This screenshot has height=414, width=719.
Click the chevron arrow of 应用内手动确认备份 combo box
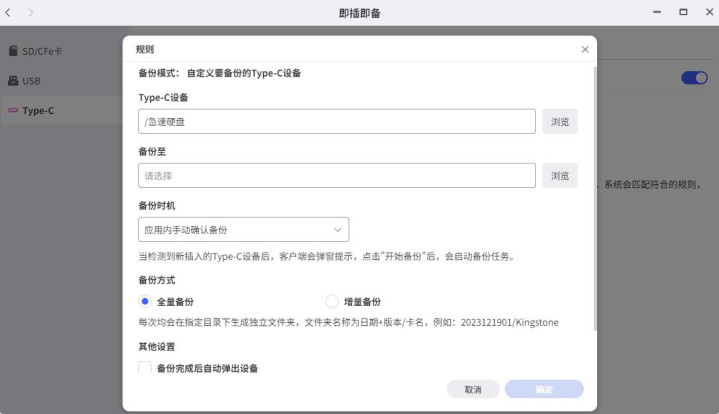(x=338, y=230)
